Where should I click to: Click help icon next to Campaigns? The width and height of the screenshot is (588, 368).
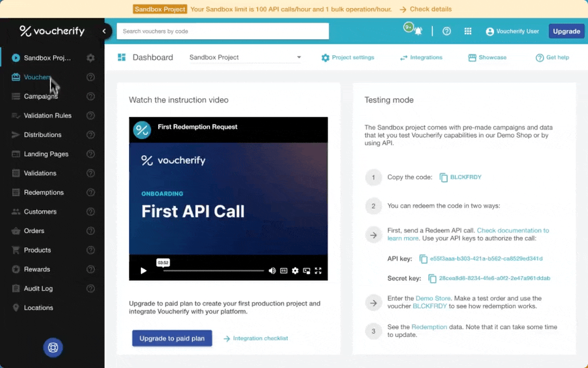coord(91,96)
